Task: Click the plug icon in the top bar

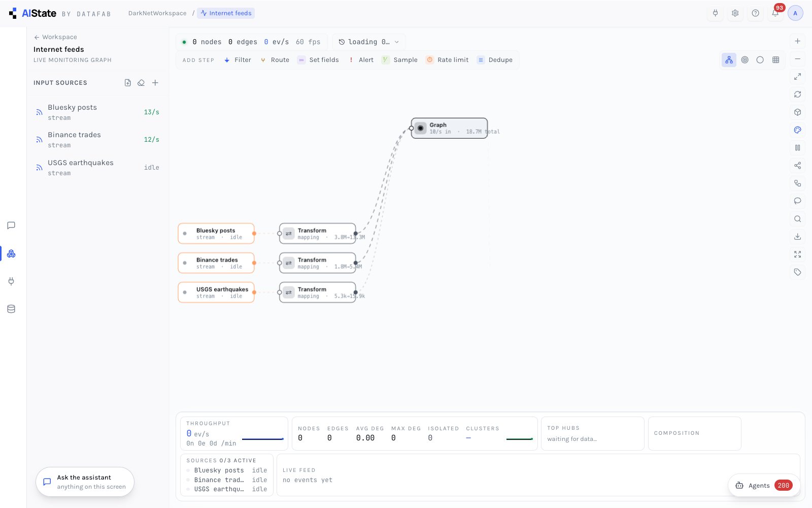Action: point(715,13)
